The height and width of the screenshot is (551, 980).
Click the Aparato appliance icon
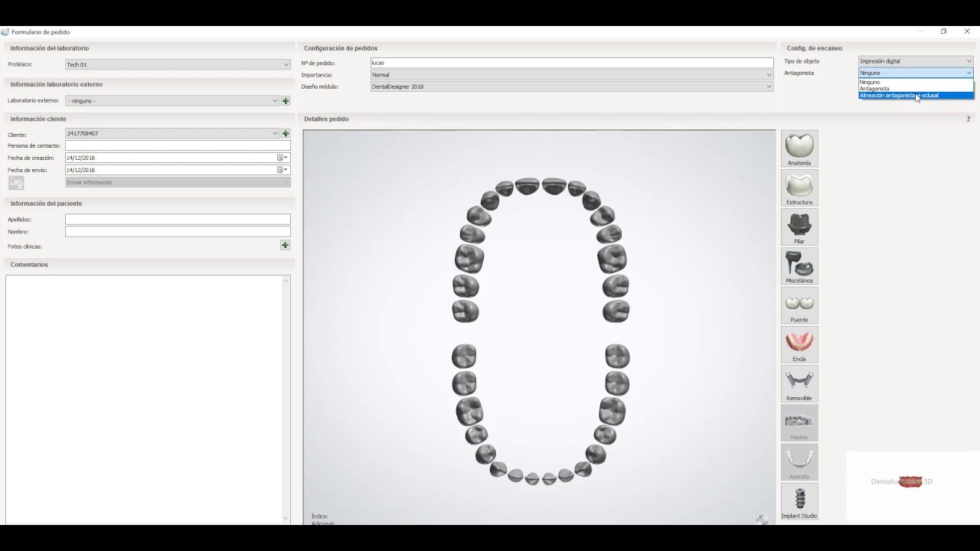point(799,461)
